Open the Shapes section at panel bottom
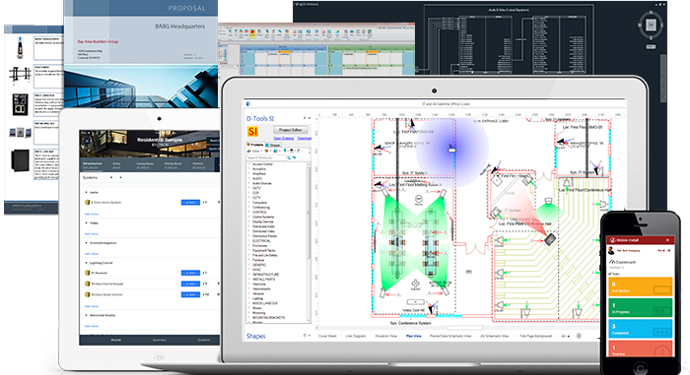This screenshot has height=375, width=690. click(x=256, y=336)
